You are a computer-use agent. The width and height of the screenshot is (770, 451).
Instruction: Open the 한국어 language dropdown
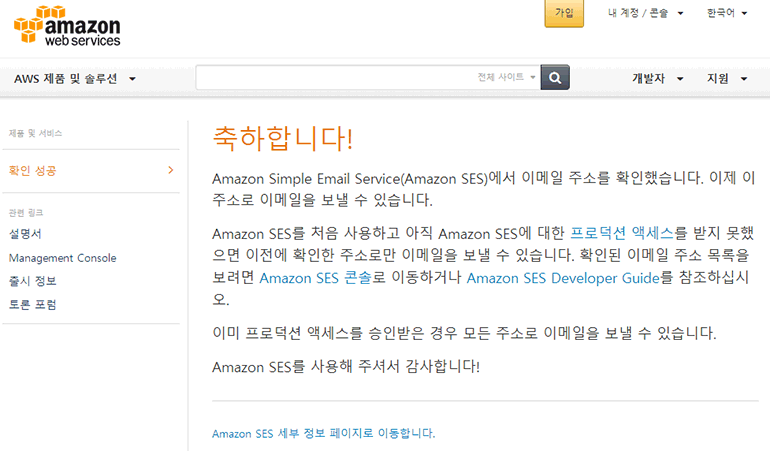726,14
